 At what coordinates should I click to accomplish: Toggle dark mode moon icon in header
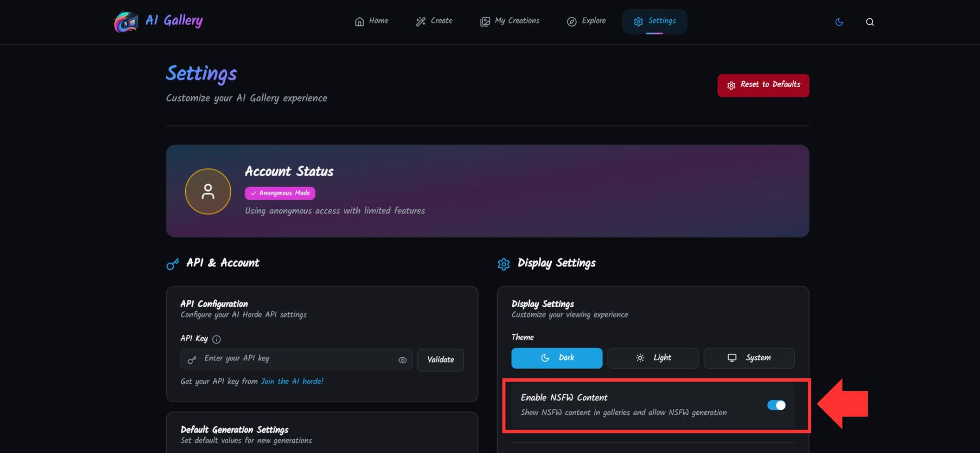pos(839,22)
